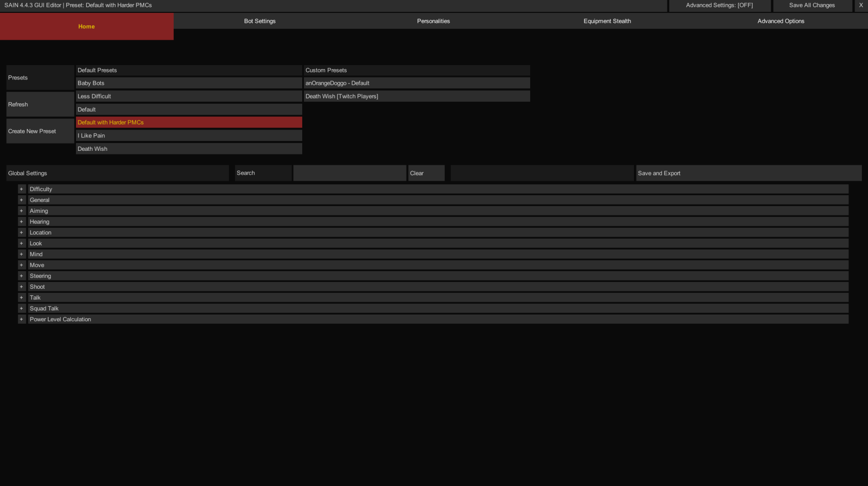Image resolution: width=868 pixels, height=486 pixels.
Task: Select the I Like Pain preset
Action: click(x=189, y=136)
